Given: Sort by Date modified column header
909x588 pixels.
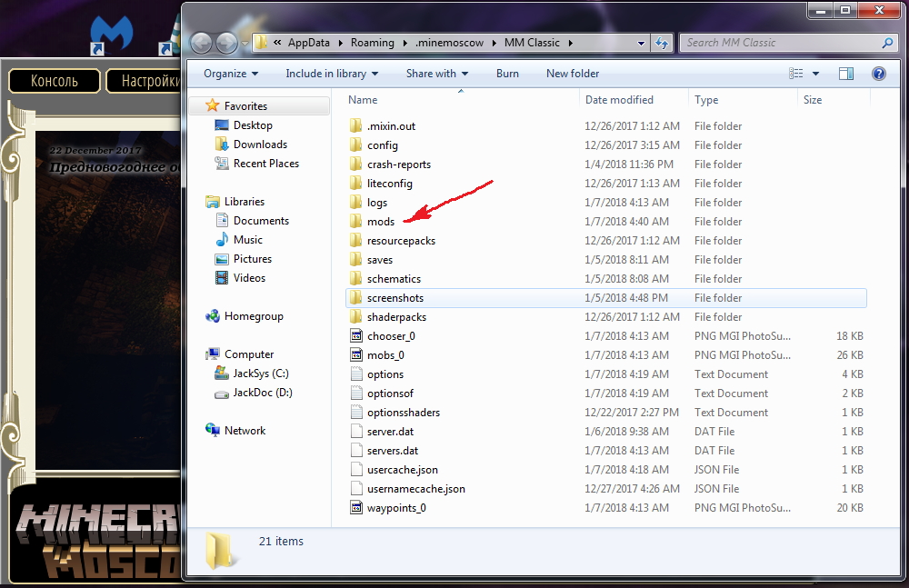Looking at the screenshot, I should [x=619, y=100].
